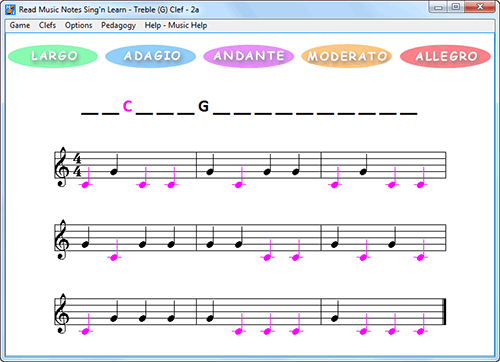Open the Help - Music Help menu

[176, 25]
